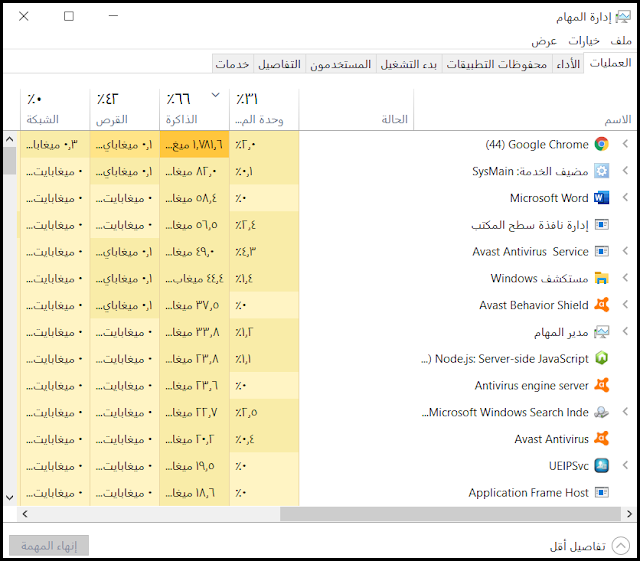The height and width of the screenshot is (561, 640).
Task: Click the vertical scrollbar thumb
Action: 9,161
